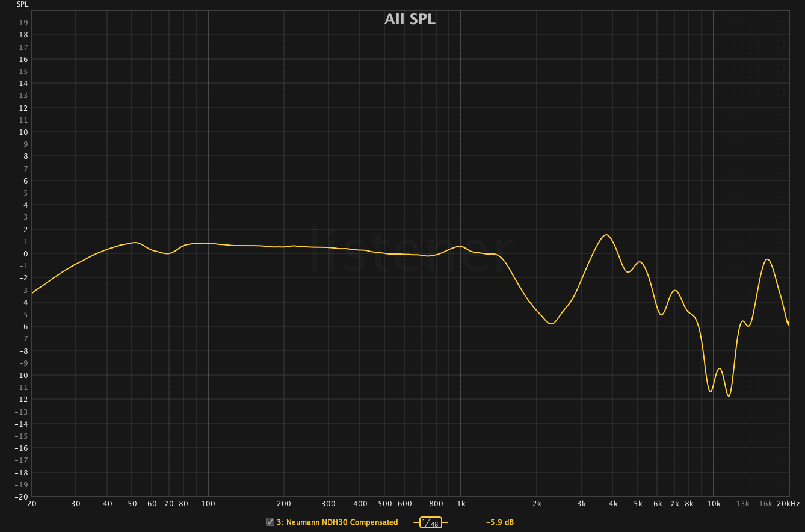Click the 1/48 smoothing indicator icon

pos(430,522)
